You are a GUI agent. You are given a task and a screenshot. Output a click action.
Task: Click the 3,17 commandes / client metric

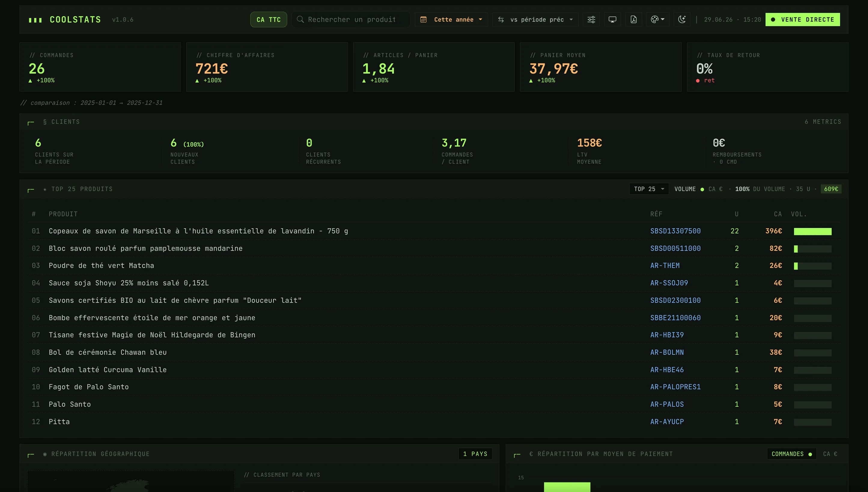454,143
